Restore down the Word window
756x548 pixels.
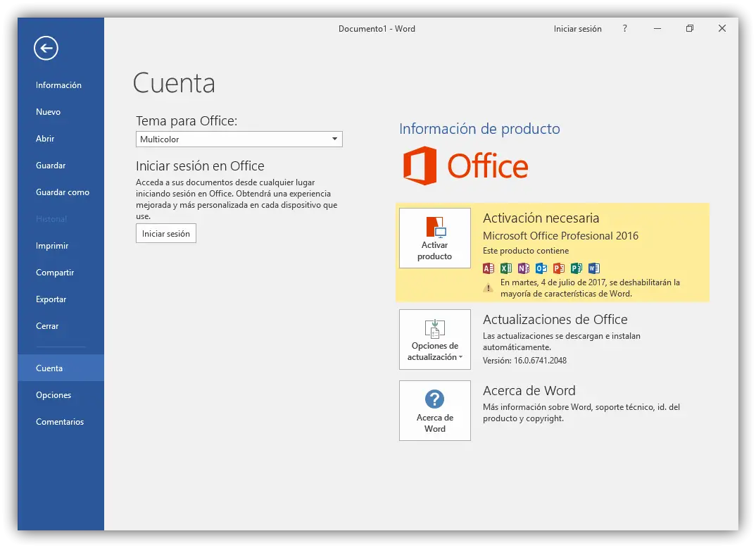pyautogui.click(x=689, y=28)
